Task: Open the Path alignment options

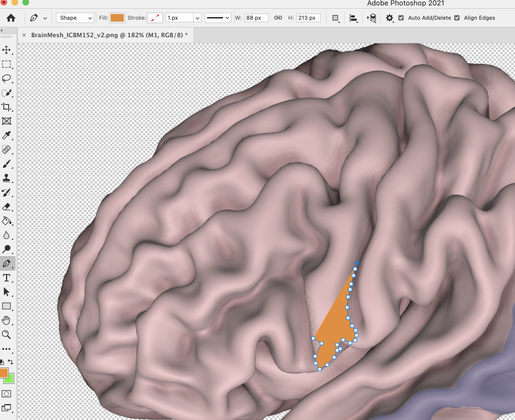Action: pyautogui.click(x=354, y=18)
